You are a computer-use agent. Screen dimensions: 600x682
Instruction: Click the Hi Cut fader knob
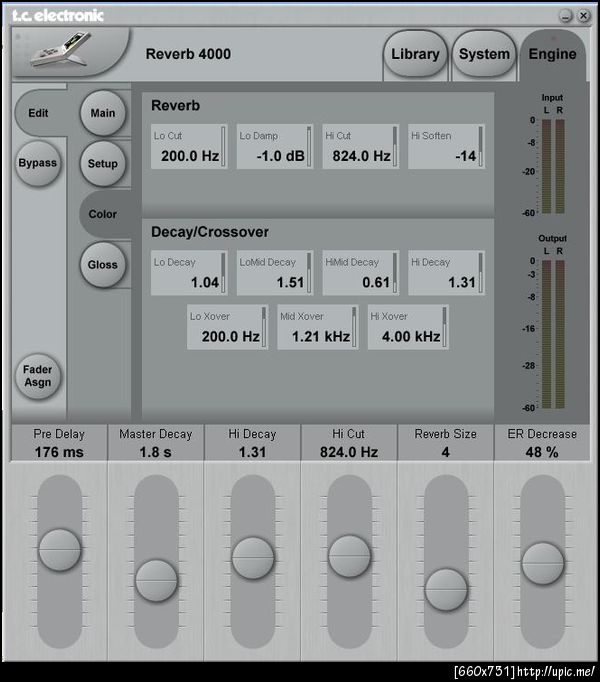pos(349,556)
